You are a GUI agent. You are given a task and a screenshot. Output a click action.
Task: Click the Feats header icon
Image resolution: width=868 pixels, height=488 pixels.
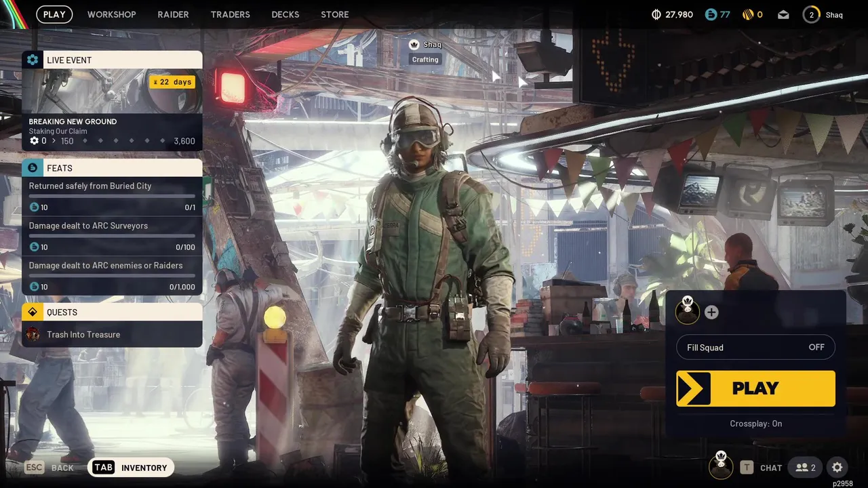click(33, 167)
